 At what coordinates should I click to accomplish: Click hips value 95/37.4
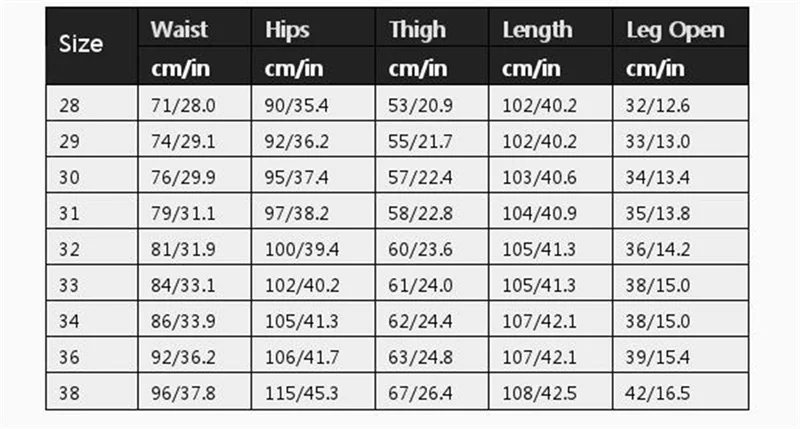pos(296,178)
